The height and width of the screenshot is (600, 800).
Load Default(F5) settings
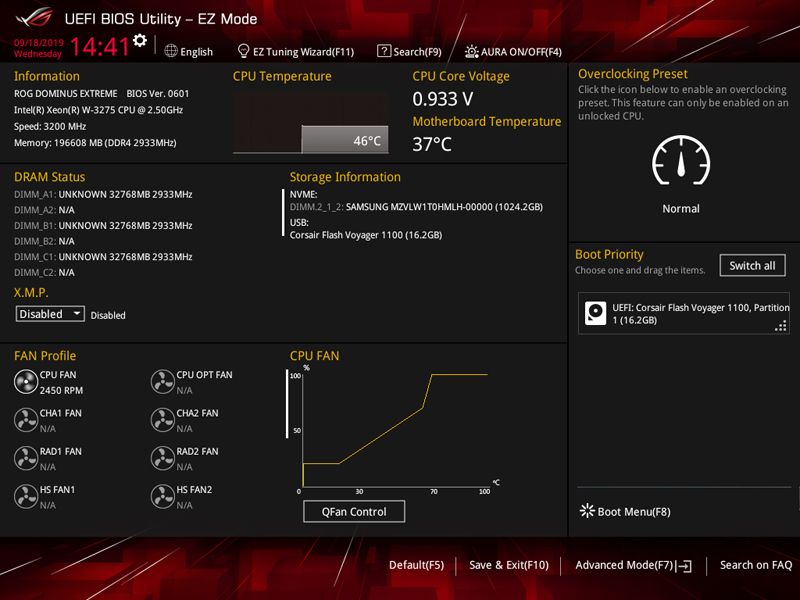pyautogui.click(x=416, y=565)
